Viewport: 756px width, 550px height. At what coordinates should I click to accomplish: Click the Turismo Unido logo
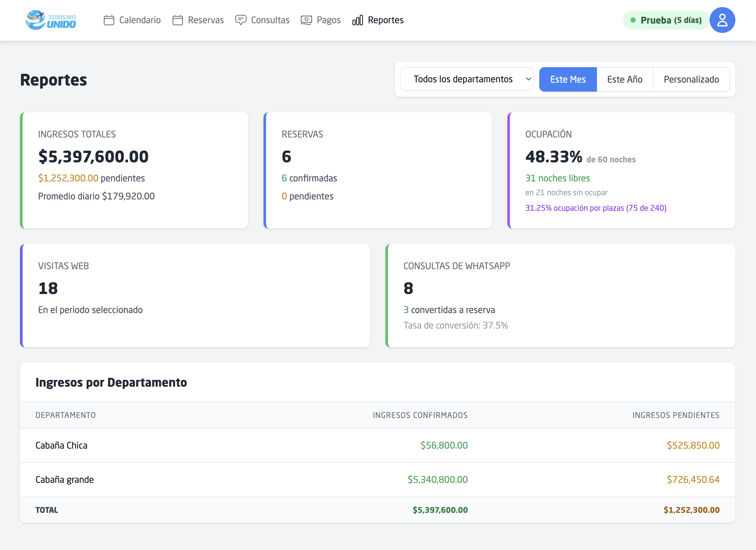tap(51, 20)
